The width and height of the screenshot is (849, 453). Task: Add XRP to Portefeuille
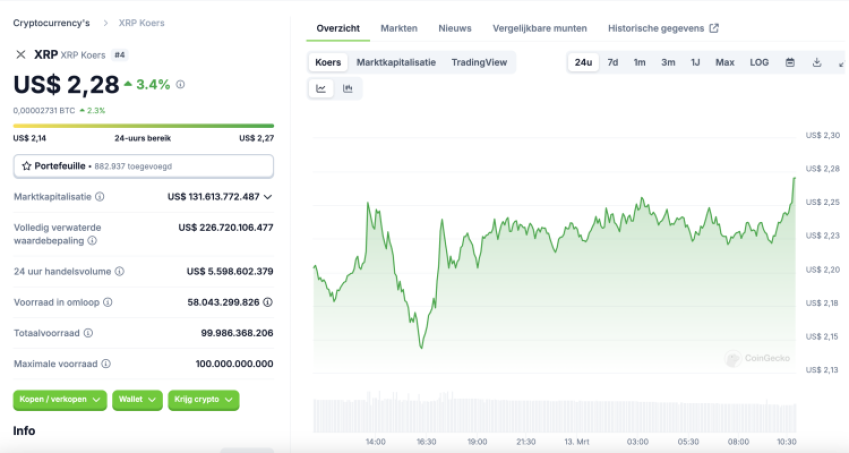coord(143,166)
